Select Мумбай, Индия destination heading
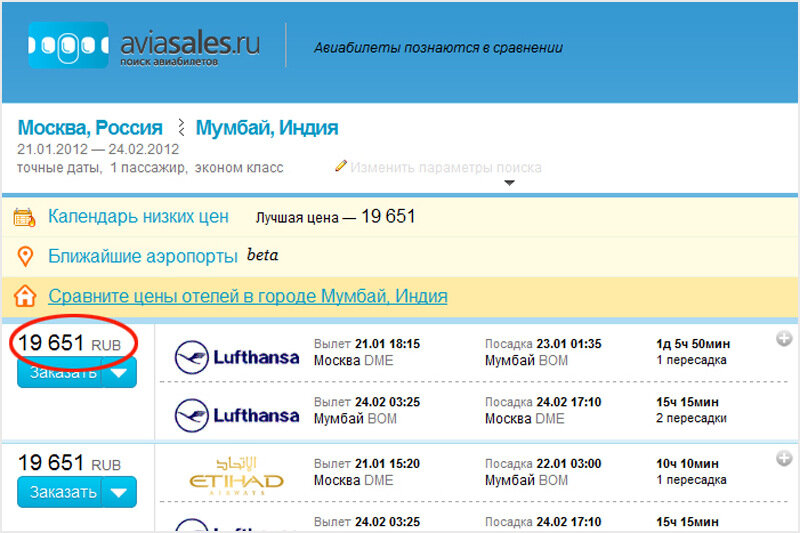 click(267, 128)
